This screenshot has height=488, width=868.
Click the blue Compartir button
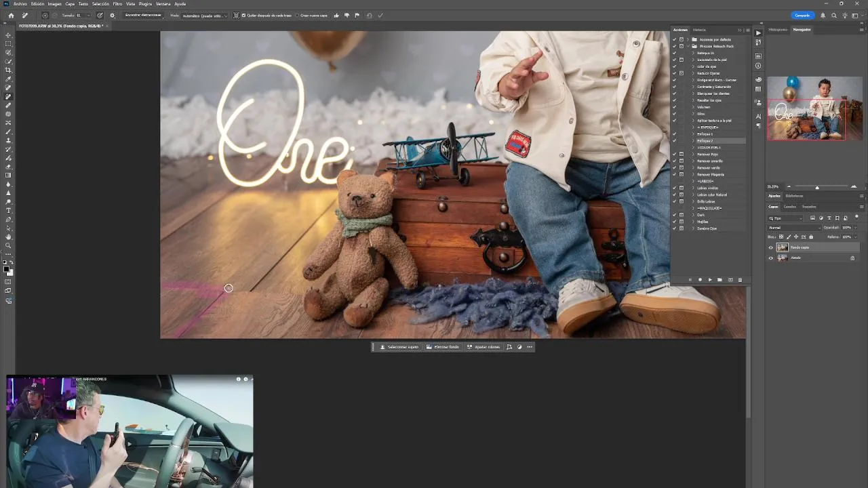click(802, 15)
